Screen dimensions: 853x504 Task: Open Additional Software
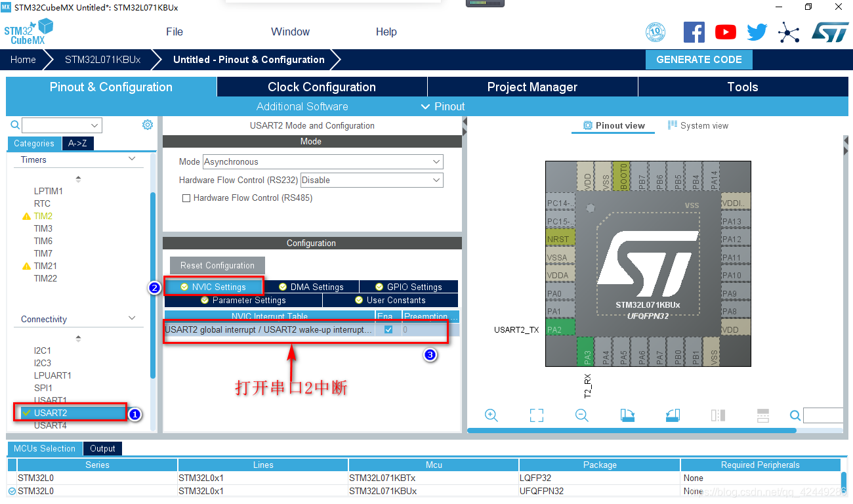pyautogui.click(x=302, y=106)
